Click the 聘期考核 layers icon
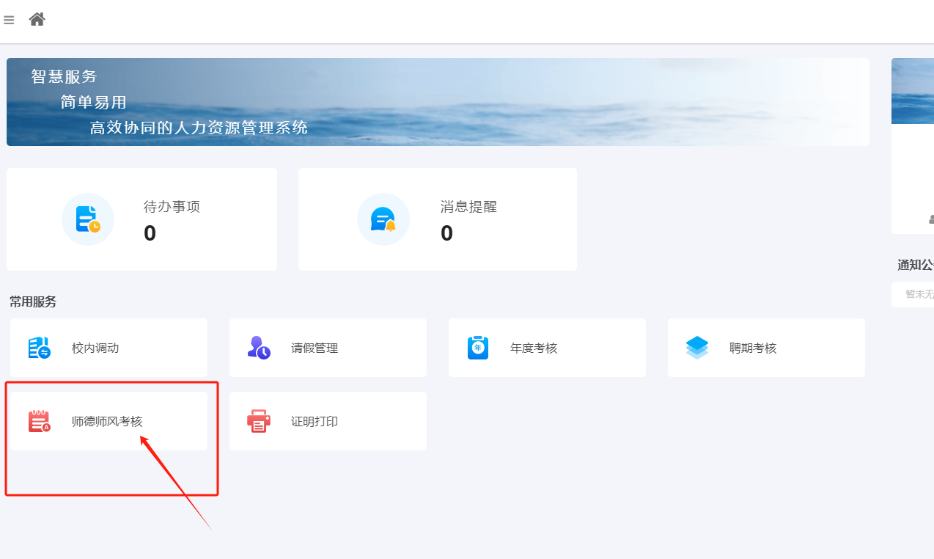This screenshot has height=559, width=934. pyautogui.click(x=697, y=348)
